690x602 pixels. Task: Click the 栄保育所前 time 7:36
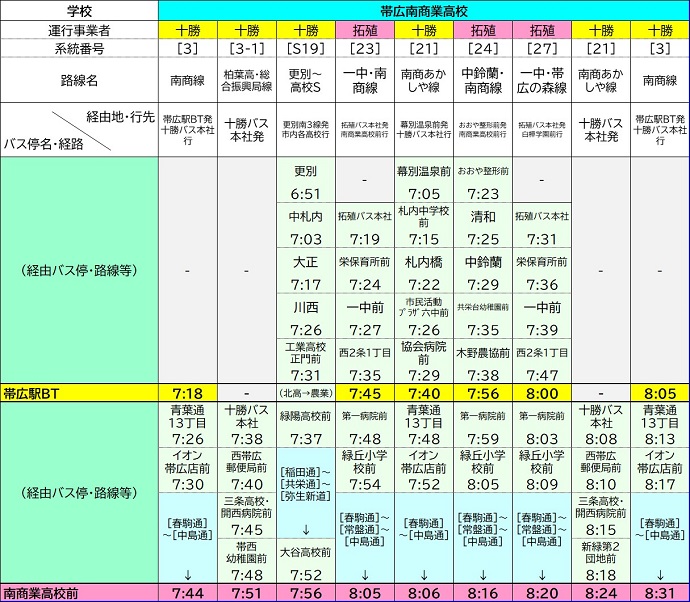coord(542,285)
